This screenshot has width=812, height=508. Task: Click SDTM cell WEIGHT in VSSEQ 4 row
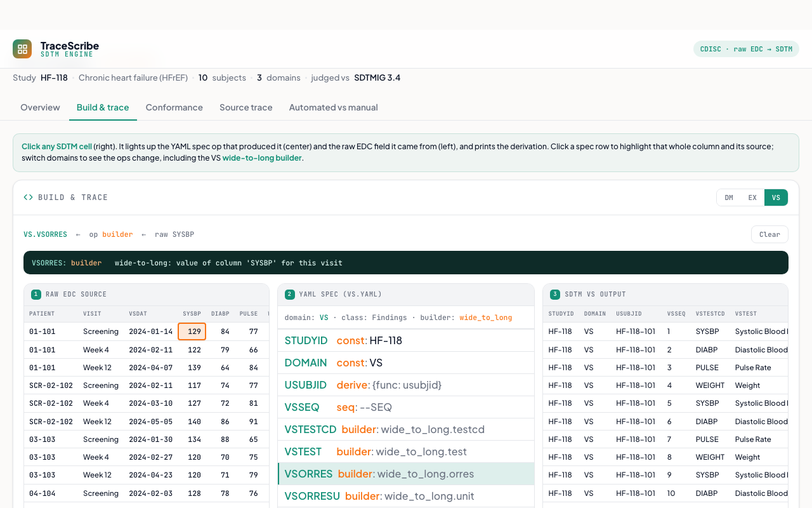point(710,385)
